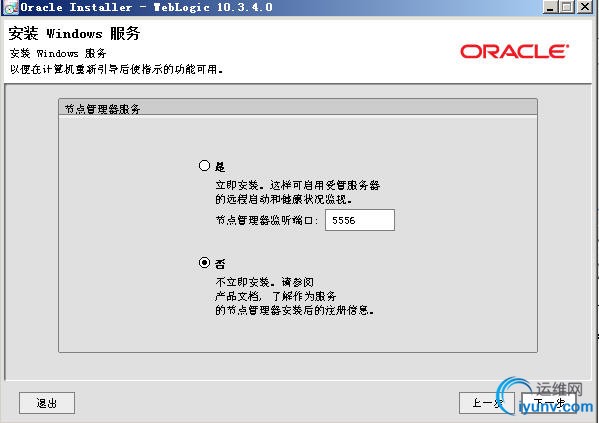
Task: Select the 否 (No) radio button
Action: click(204, 263)
